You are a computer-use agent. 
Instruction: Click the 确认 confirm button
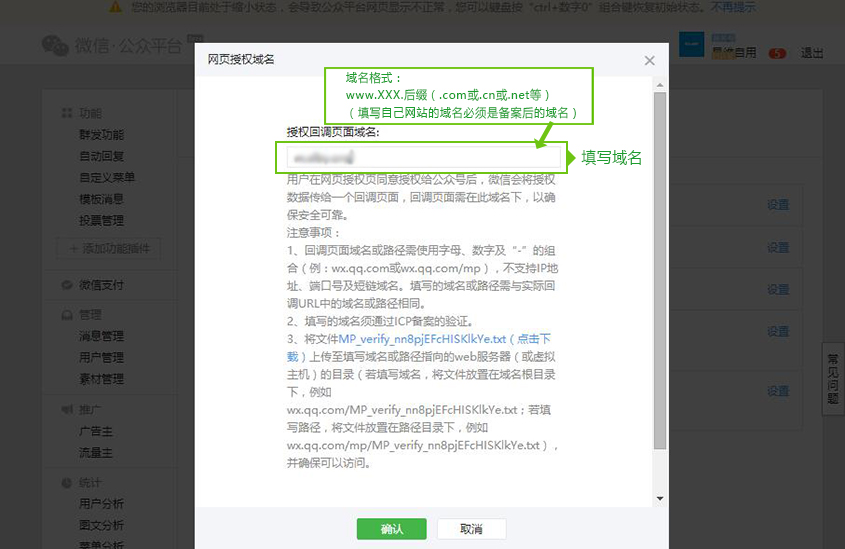[391, 529]
